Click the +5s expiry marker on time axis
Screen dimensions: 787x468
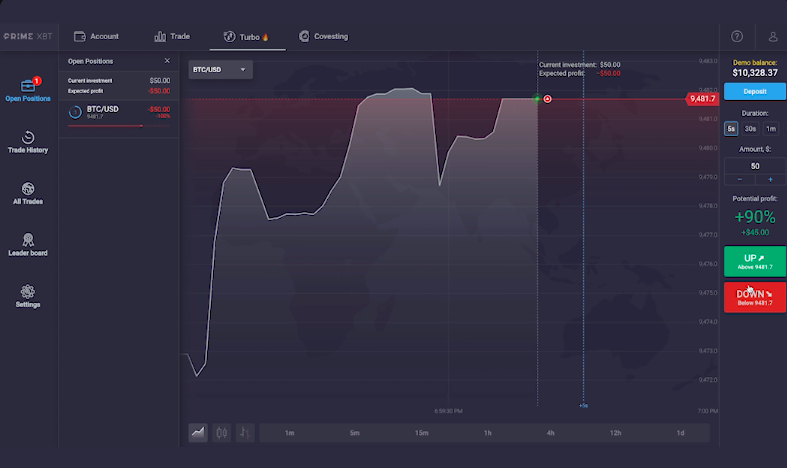click(x=583, y=405)
